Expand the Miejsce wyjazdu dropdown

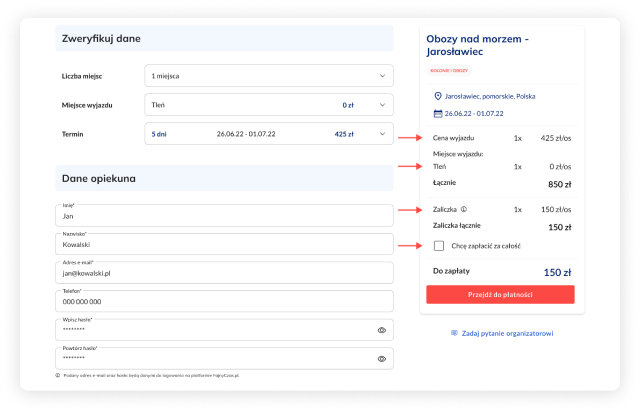pos(269,104)
